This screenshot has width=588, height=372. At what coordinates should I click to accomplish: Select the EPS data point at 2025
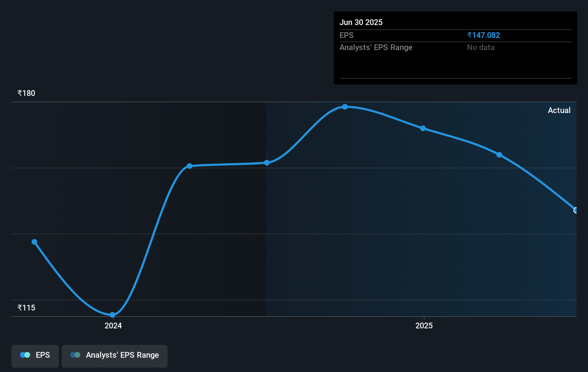[x=423, y=128]
